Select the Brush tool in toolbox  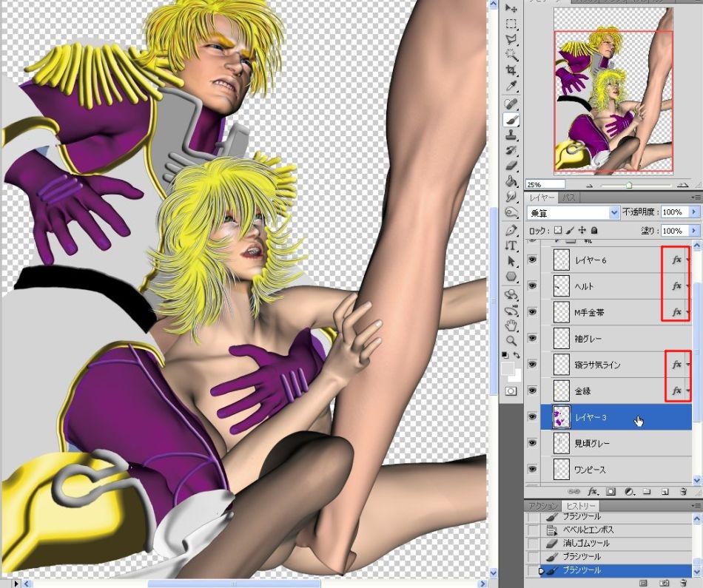click(511, 119)
